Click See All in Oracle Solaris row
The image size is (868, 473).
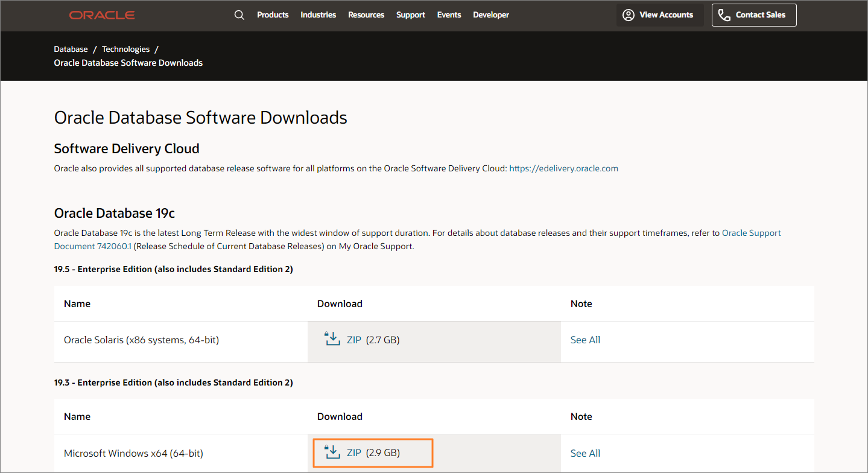click(x=585, y=340)
